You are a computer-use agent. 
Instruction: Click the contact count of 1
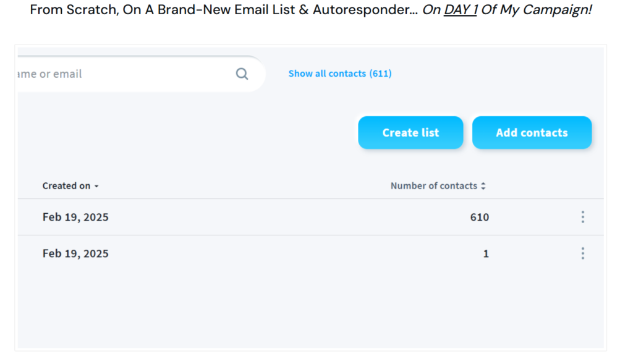(486, 253)
